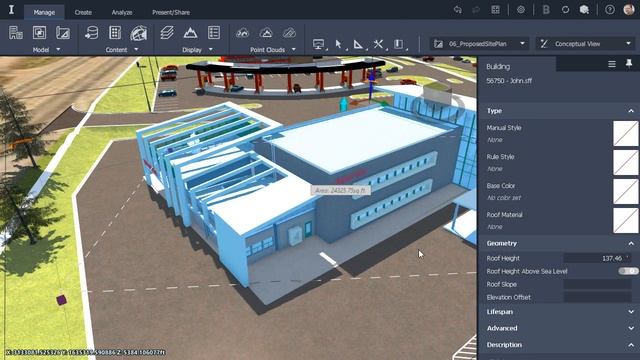640x360 pixels.
Task: Open Model Explorer in Model group
Action: coord(16,33)
